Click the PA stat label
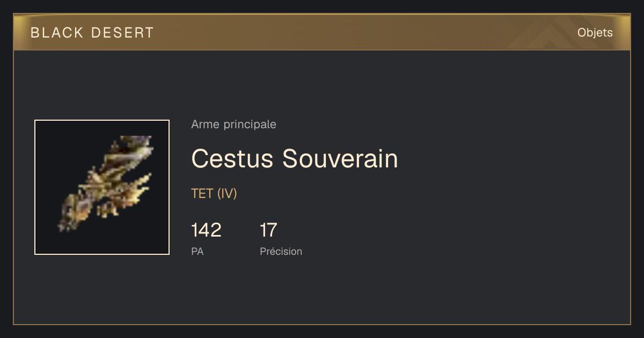 tap(197, 251)
